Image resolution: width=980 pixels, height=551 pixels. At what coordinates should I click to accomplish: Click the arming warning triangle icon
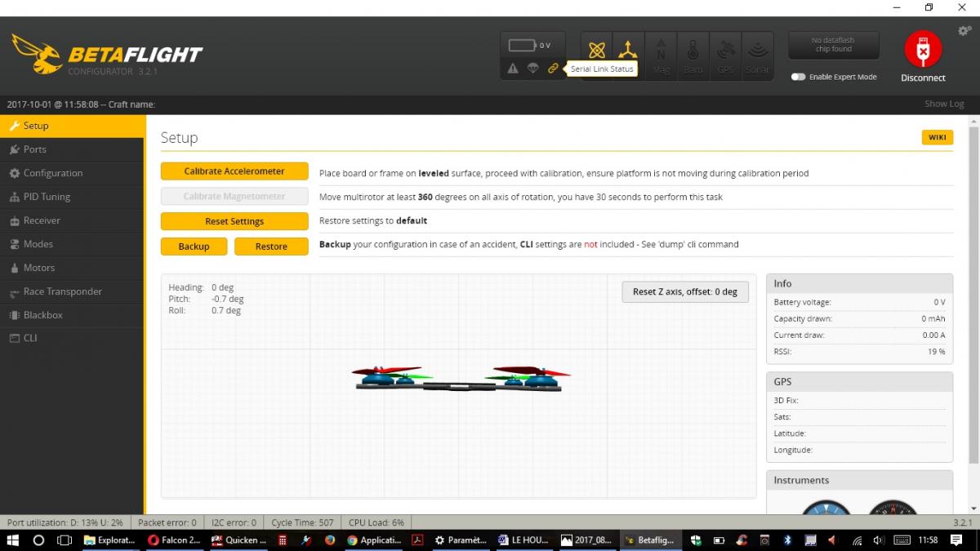pos(513,69)
